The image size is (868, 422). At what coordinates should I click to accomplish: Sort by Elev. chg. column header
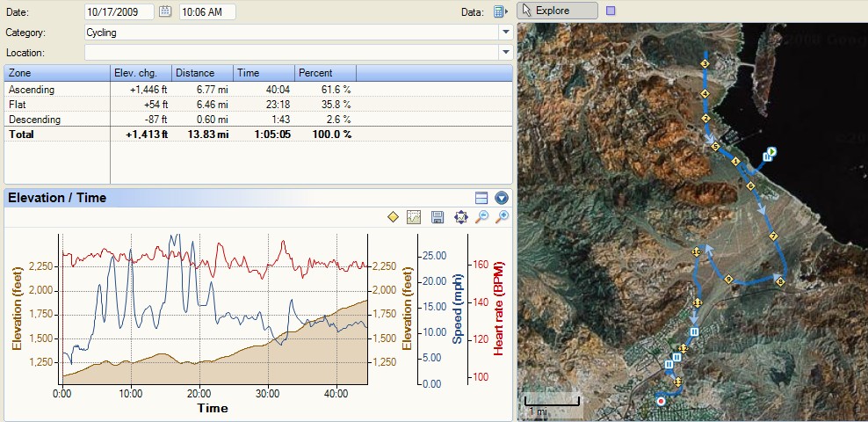click(141, 73)
